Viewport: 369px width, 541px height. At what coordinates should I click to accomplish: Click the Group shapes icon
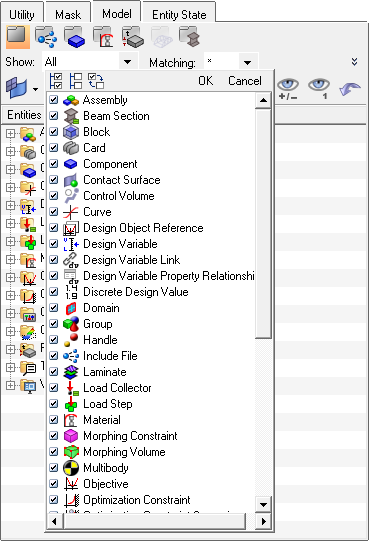[x=71, y=324]
